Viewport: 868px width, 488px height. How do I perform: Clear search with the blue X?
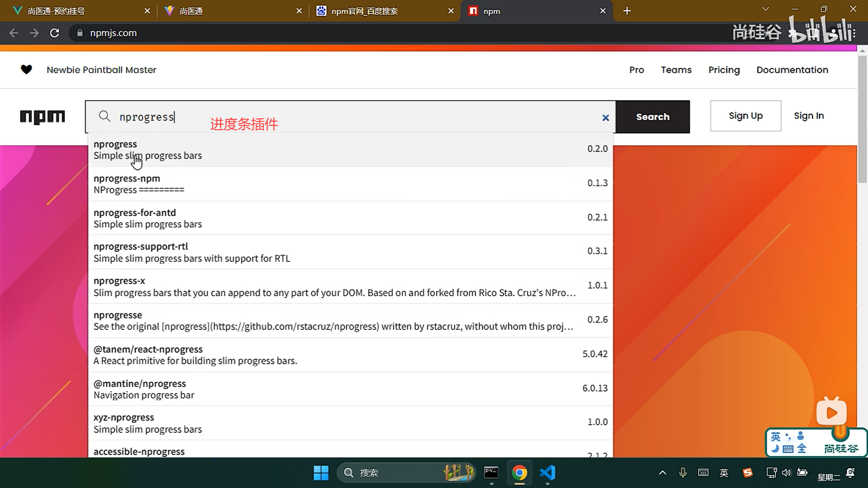(x=605, y=117)
